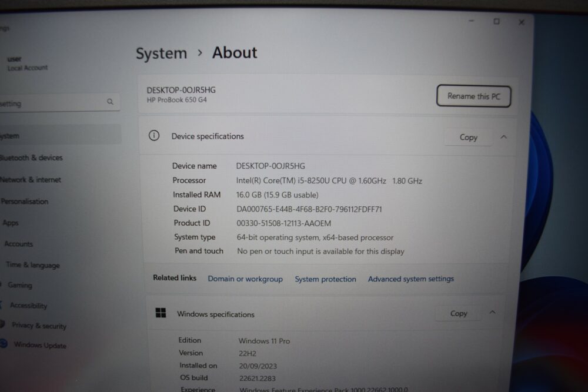The width and height of the screenshot is (588, 392).
Task: Select the version value 22H2
Action: tap(248, 353)
